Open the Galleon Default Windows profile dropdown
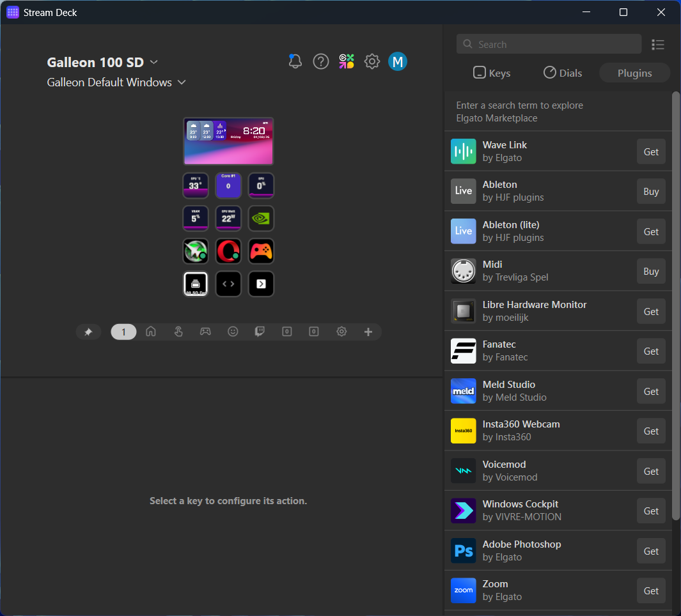This screenshot has height=616, width=681. (181, 82)
